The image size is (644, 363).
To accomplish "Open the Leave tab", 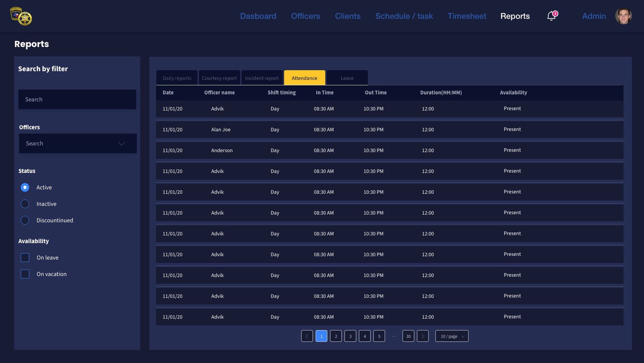I will [347, 78].
